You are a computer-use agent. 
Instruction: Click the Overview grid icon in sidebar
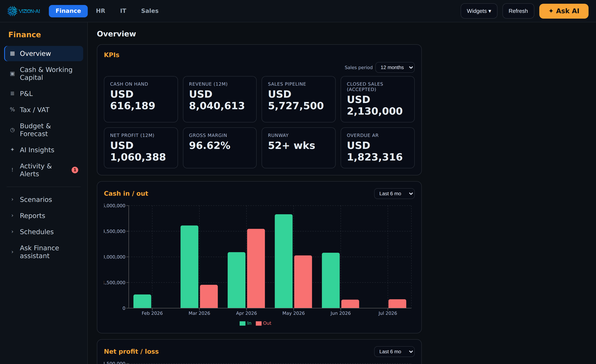tap(12, 53)
